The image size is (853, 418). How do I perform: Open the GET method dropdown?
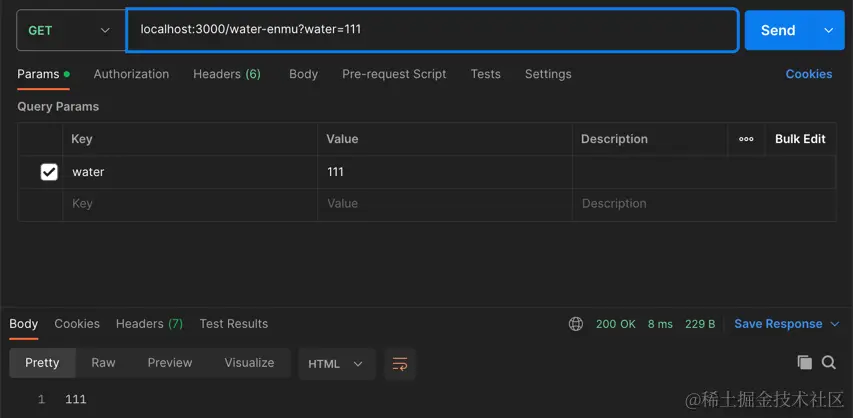[71, 30]
